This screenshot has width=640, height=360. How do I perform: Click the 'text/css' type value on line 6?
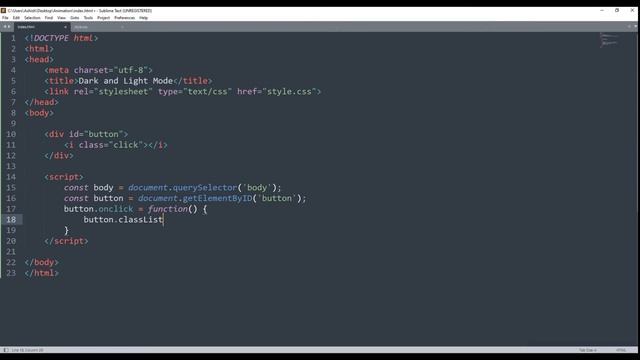click(207, 91)
